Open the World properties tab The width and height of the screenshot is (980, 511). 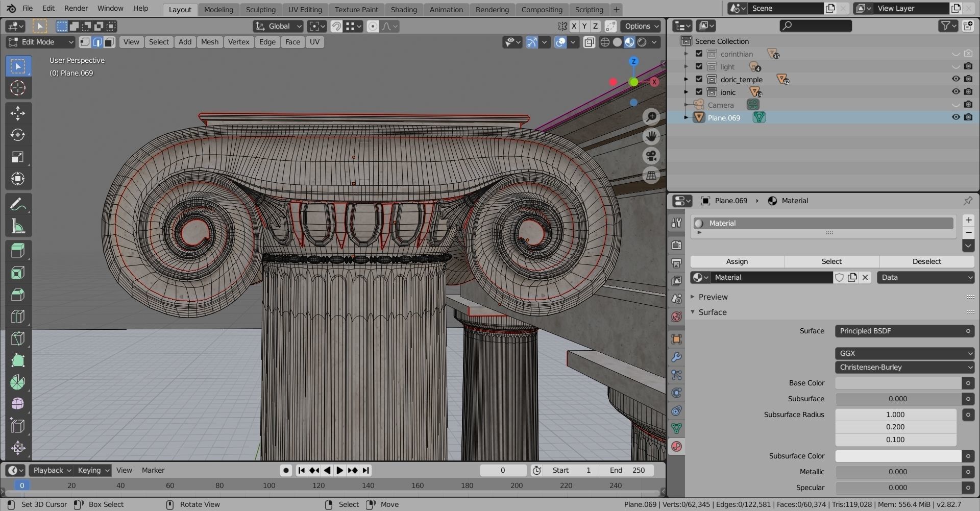click(x=676, y=317)
